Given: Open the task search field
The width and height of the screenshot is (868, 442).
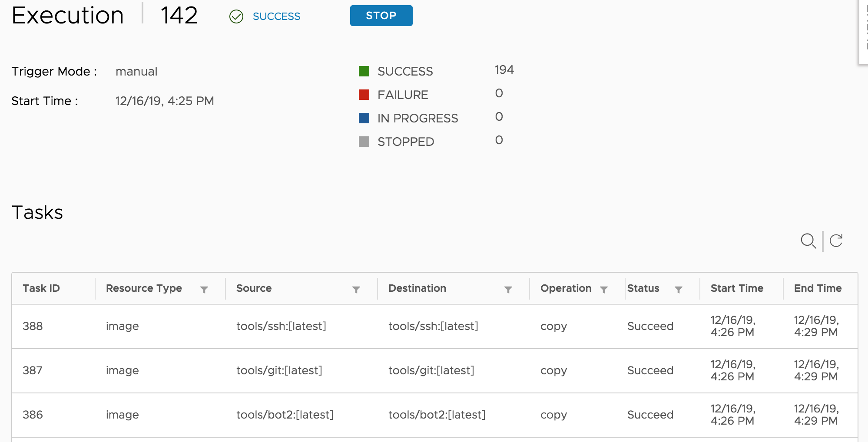Looking at the screenshot, I should pyautogui.click(x=809, y=241).
